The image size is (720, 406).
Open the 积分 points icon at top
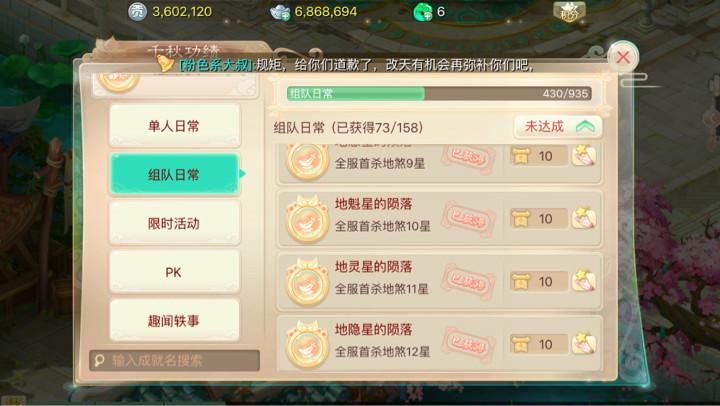[569, 11]
